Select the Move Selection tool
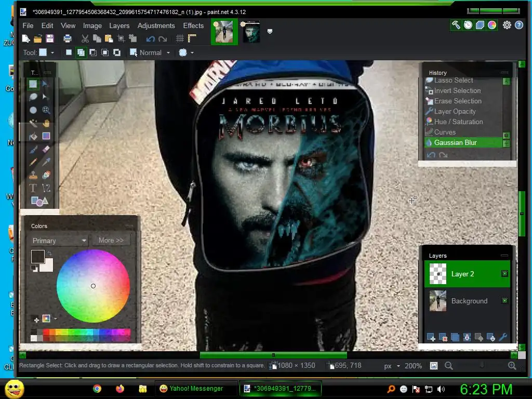 46,97
